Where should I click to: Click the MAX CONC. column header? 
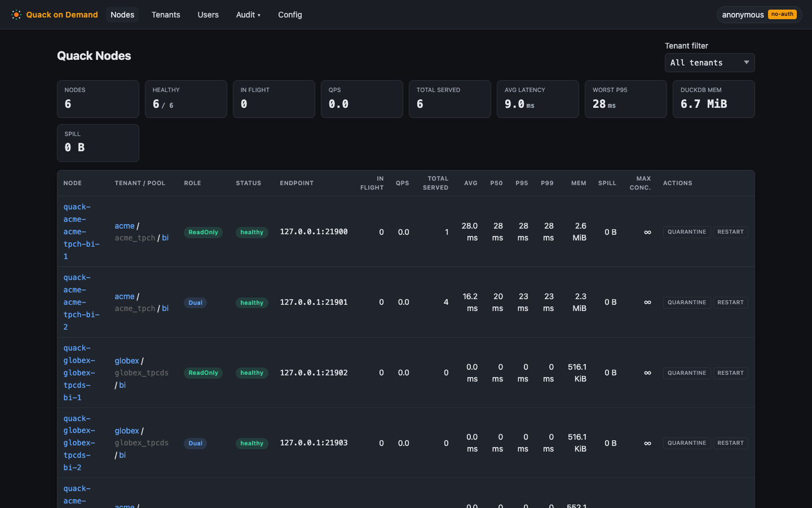(641, 183)
